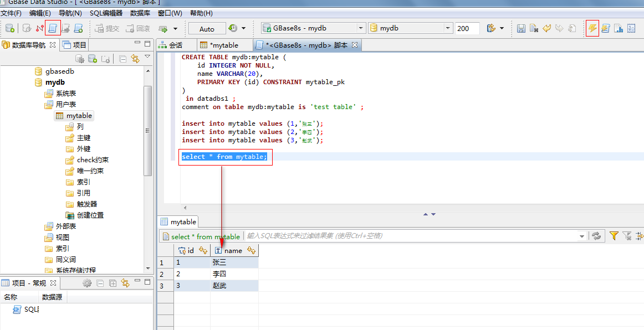Select result cell 赵武
The width and height of the screenshot is (644, 330).
pos(234,286)
